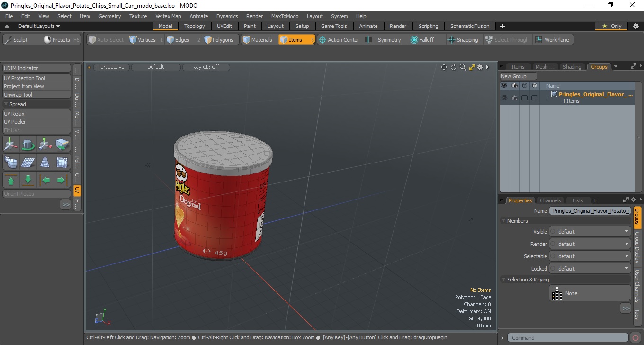
Task: Align UVs left with left arrow
Action: point(45,180)
